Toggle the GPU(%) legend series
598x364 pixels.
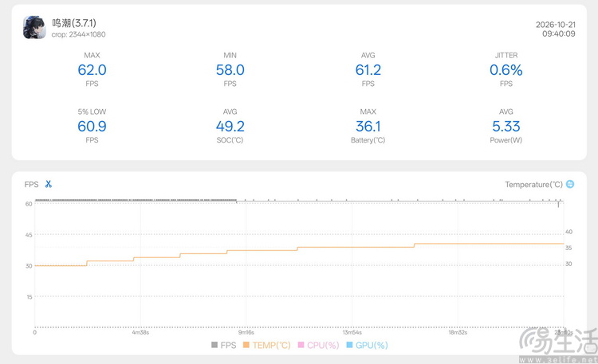click(367, 345)
